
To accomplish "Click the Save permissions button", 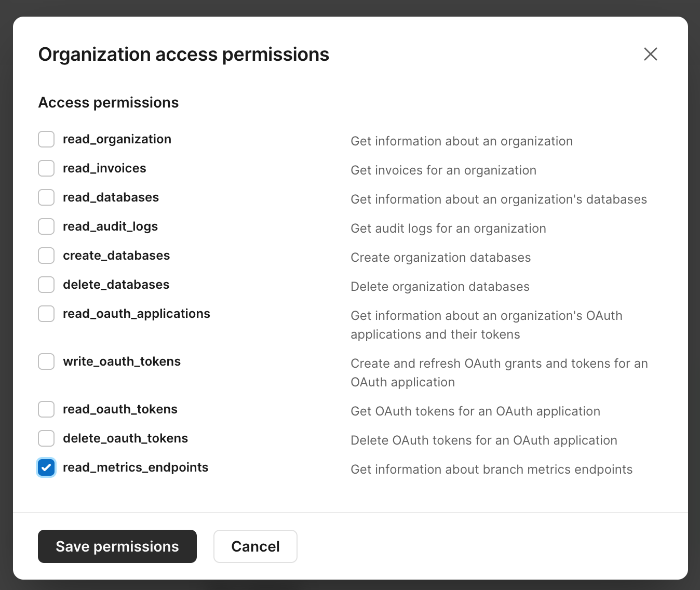I will [117, 546].
